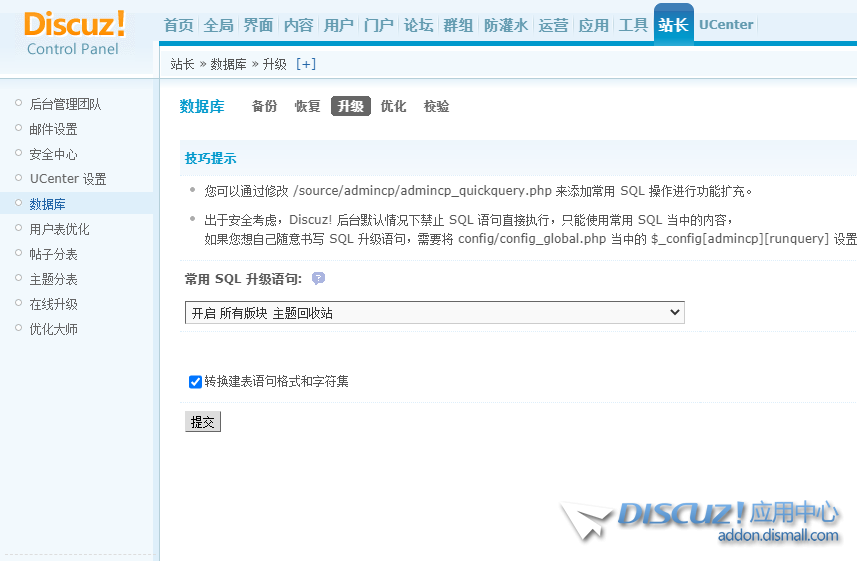Screen dimensions: 857x561
Task: Open the UCenter top menu
Action: pos(726,25)
